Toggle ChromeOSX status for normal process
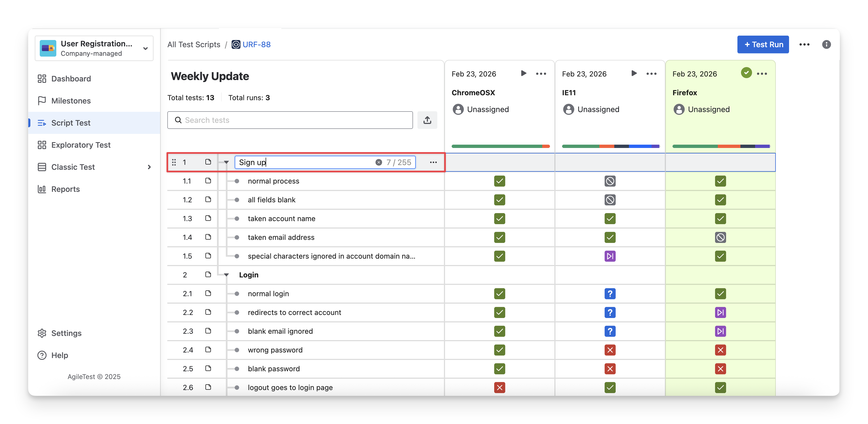The image size is (868, 424). pos(499,181)
